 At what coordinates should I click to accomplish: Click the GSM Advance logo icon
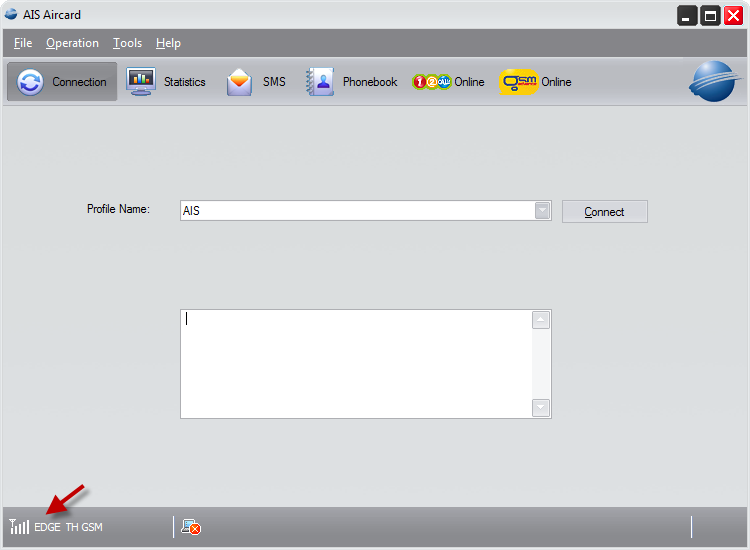[519, 82]
